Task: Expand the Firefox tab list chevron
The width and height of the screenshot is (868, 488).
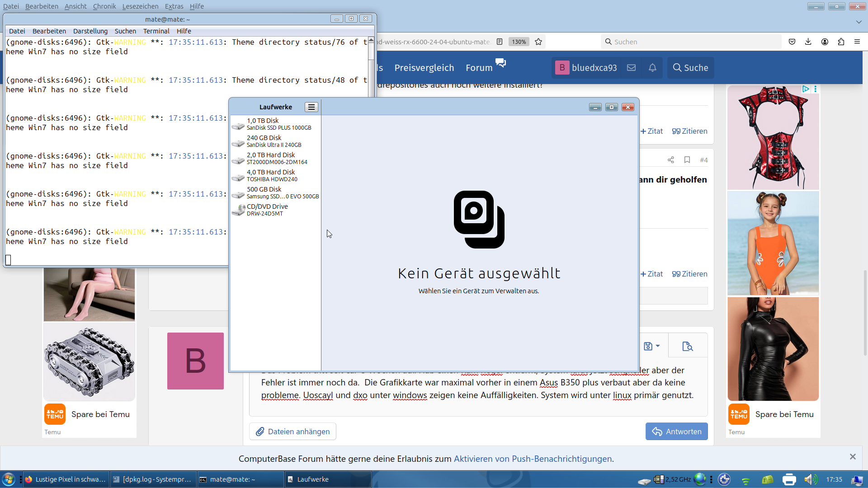Action: tap(859, 22)
